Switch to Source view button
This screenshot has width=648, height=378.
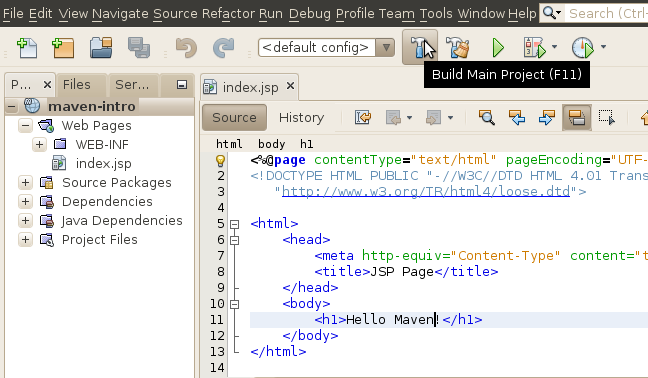[234, 118]
